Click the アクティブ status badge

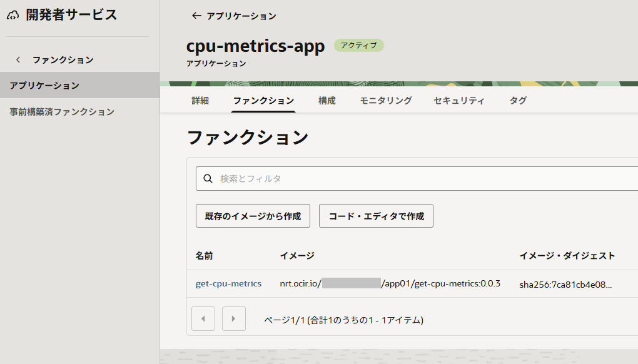(358, 46)
